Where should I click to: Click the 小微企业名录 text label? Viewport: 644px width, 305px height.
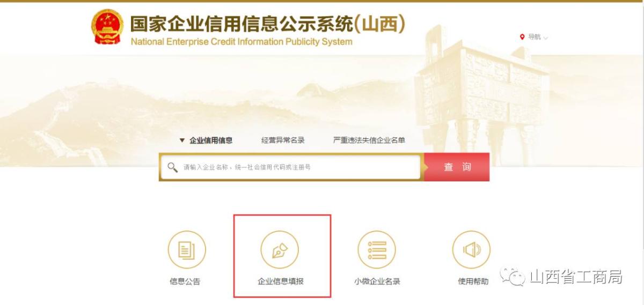pyautogui.click(x=377, y=281)
